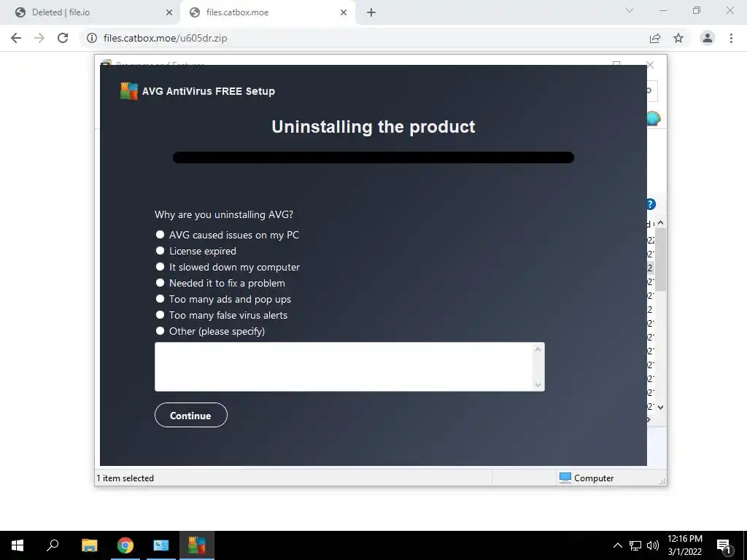
Task: Click the text box scroll-down arrow
Action: point(538,384)
